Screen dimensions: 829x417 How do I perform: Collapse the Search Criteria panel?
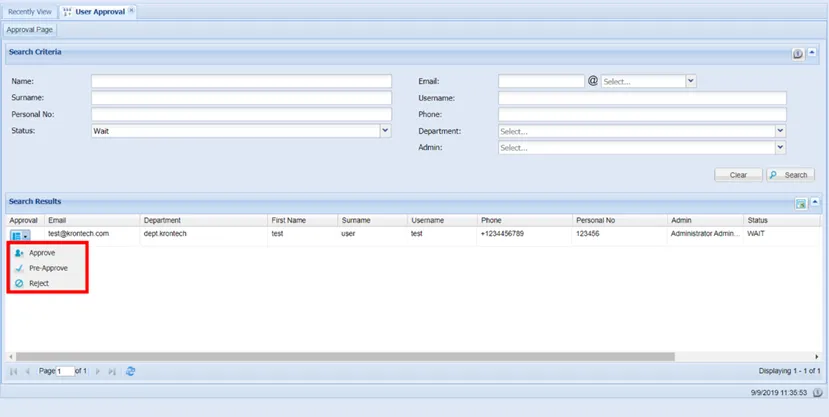click(813, 52)
